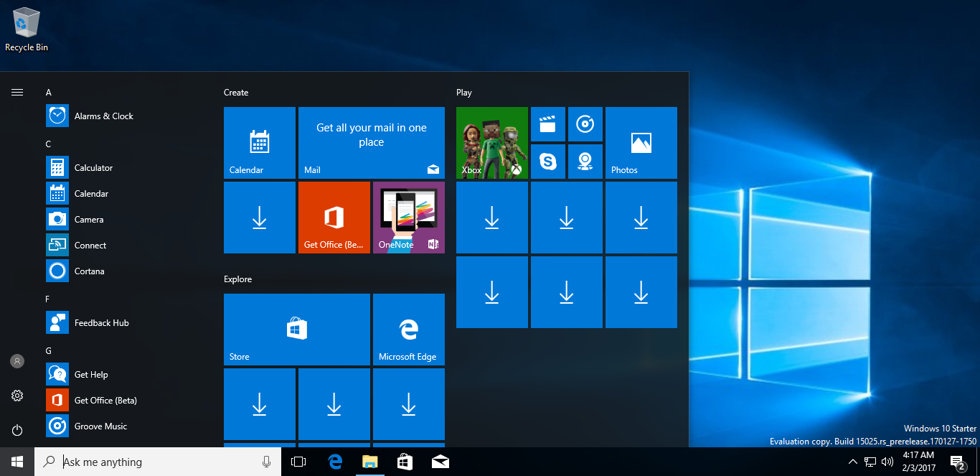Open the Maps small tile
The width and height of the screenshot is (980, 476).
pos(585,162)
